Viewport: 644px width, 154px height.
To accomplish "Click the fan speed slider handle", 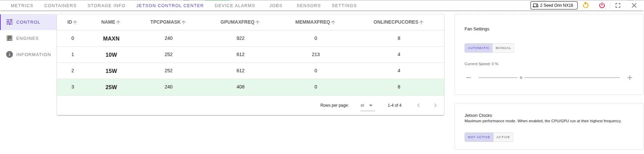I will click(521, 78).
